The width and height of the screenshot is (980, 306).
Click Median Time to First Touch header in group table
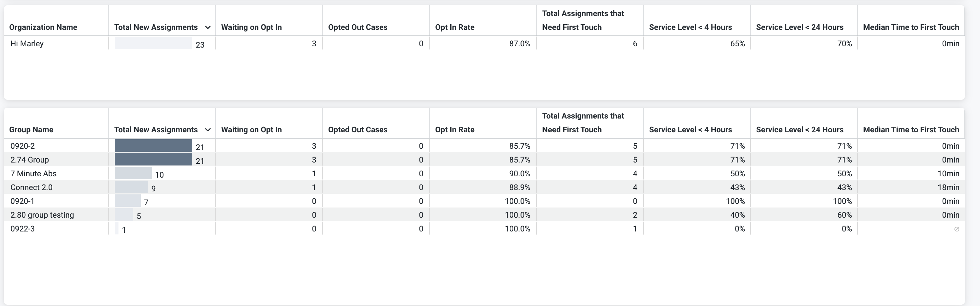coord(911,130)
